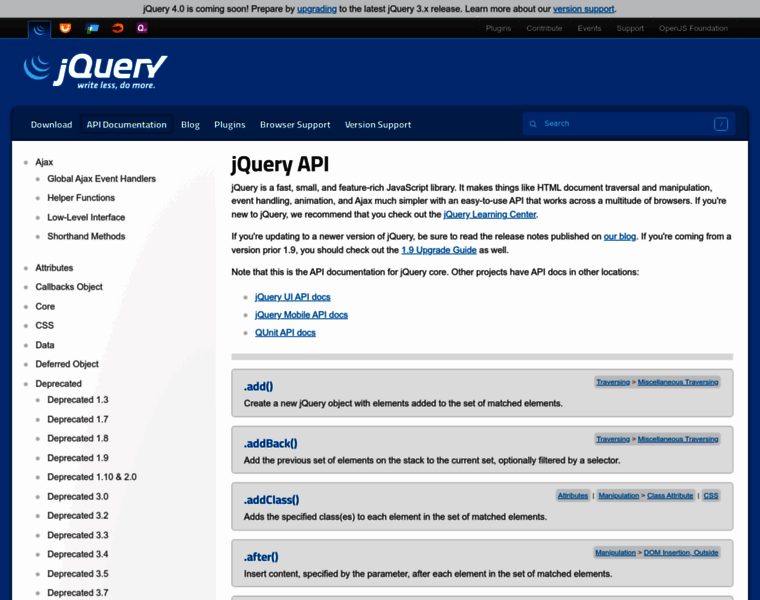Open the Download menu item
760x600 pixels.
51,125
